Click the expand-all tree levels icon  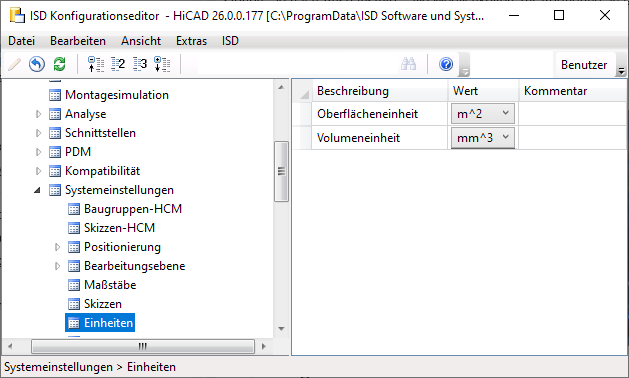tap(162, 64)
